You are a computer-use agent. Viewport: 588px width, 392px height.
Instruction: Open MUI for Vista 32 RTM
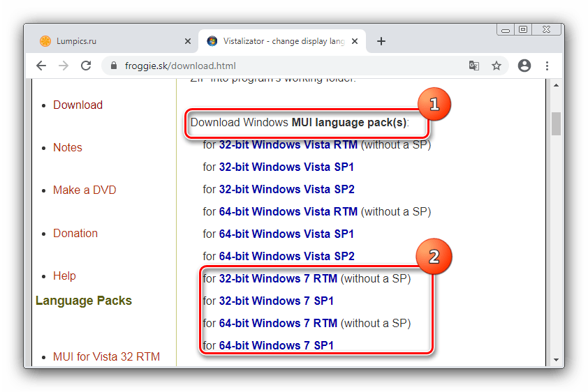(x=106, y=356)
